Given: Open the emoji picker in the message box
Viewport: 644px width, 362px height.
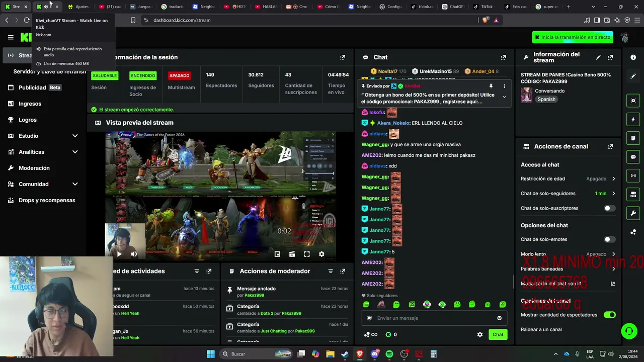Looking at the screenshot, I should pos(499,318).
